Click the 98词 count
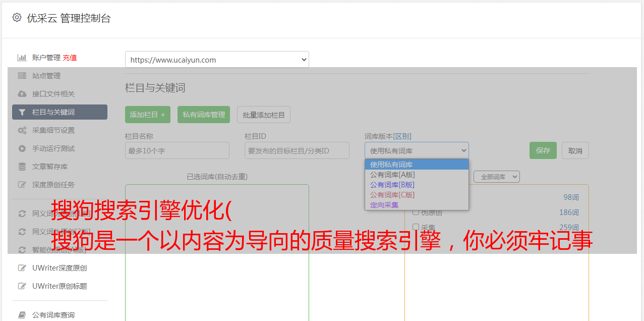Screen dimensions: 644x321 point(571,197)
